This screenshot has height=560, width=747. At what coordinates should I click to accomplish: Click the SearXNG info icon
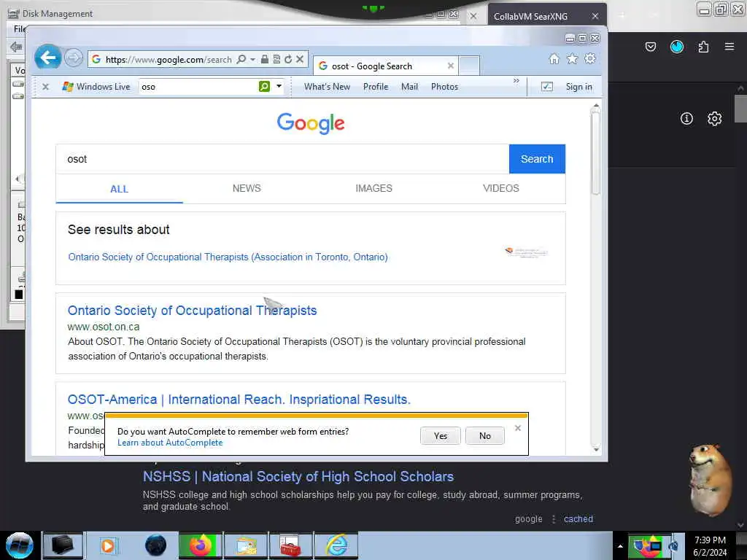coord(686,119)
